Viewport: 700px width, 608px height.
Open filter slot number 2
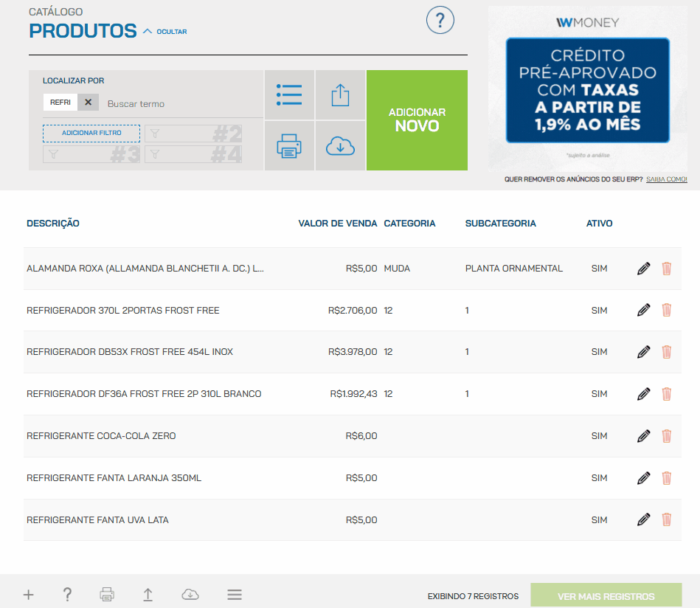[193, 134]
